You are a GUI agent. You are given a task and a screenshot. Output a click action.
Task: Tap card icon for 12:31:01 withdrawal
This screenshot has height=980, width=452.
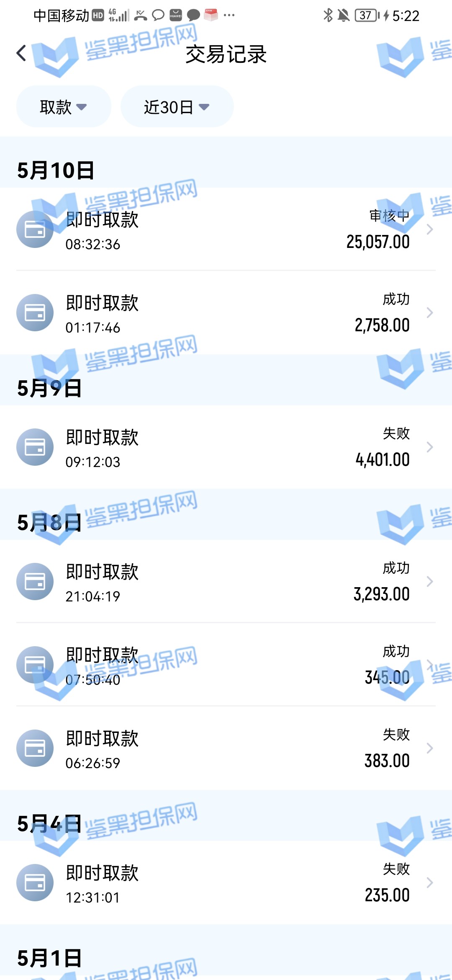[35, 883]
